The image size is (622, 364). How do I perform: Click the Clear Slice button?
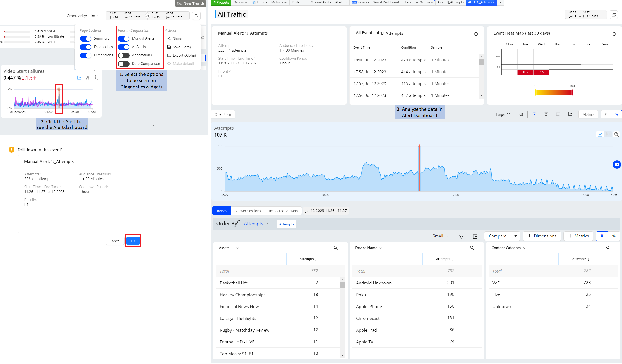222,114
